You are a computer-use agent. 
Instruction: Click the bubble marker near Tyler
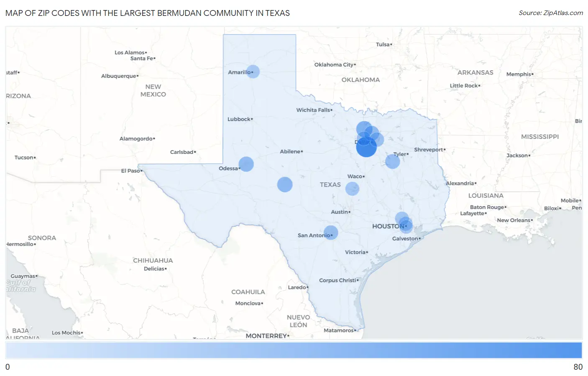[x=392, y=161]
